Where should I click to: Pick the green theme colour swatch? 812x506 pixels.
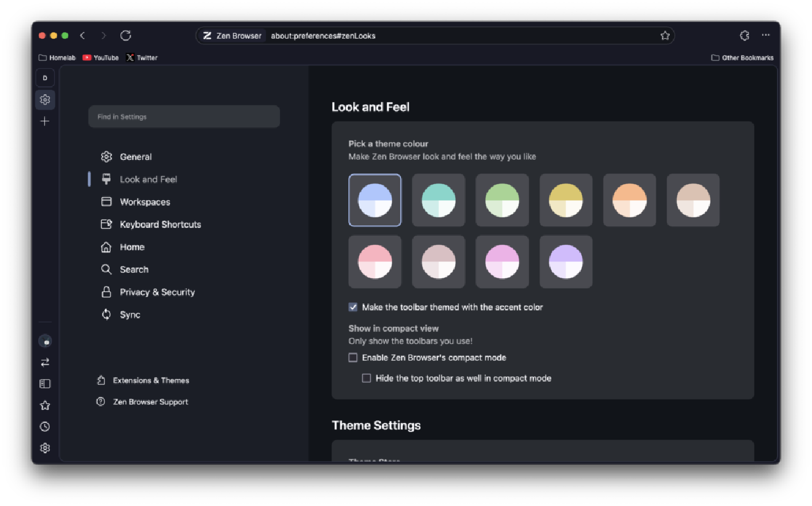[x=502, y=200]
